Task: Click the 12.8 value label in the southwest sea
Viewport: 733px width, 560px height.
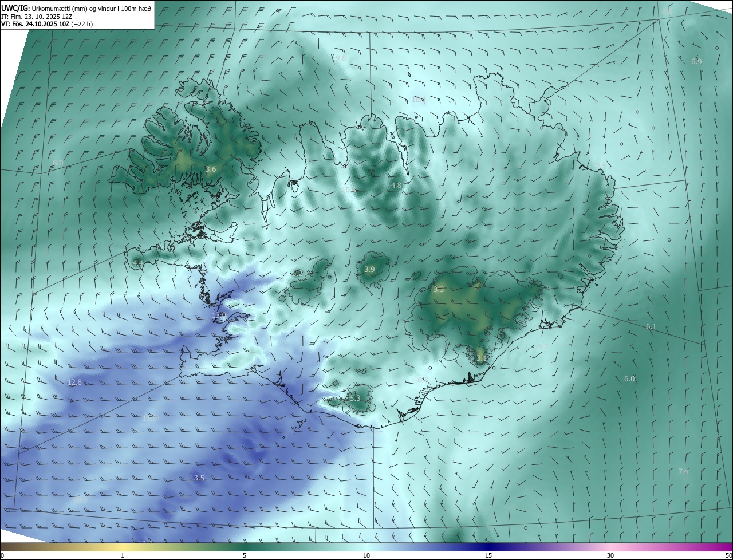Action: (74, 382)
